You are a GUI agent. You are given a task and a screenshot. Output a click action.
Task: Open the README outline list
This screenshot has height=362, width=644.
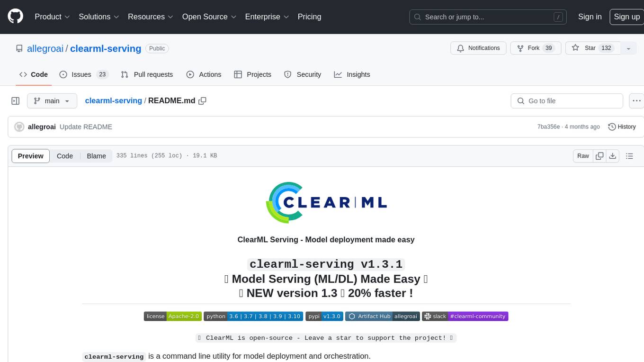[x=629, y=156]
